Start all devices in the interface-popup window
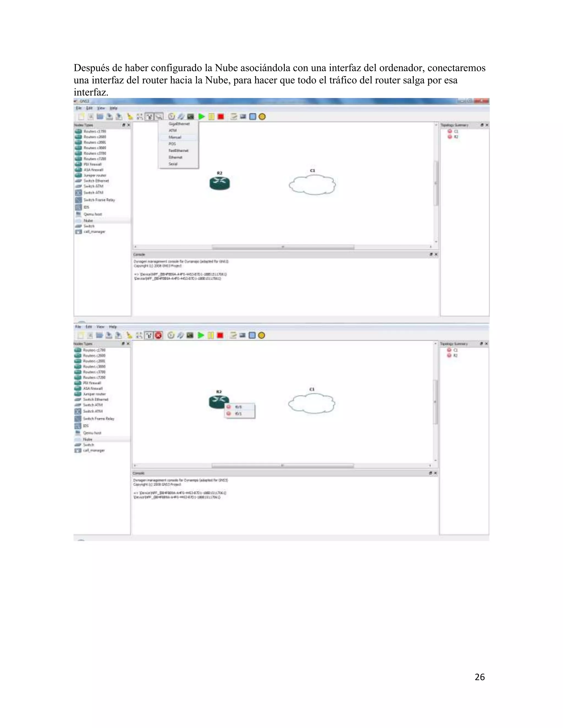 pos(201,335)
